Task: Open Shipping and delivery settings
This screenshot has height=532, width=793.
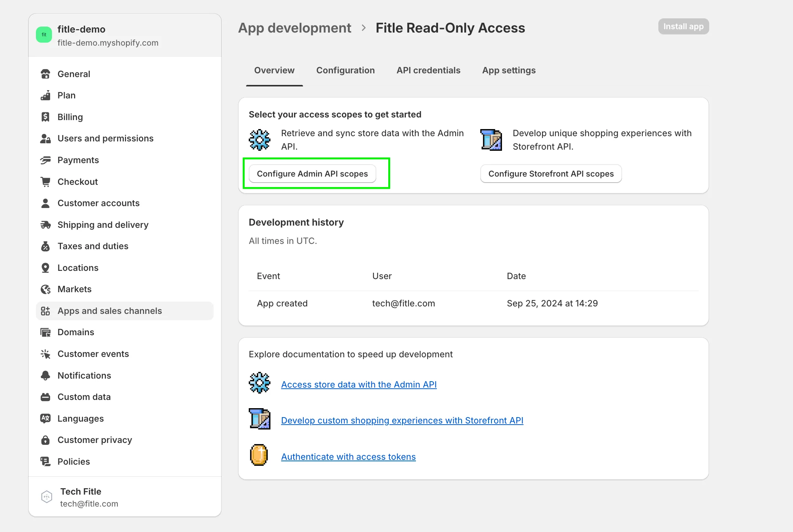Action: point(125,225)
